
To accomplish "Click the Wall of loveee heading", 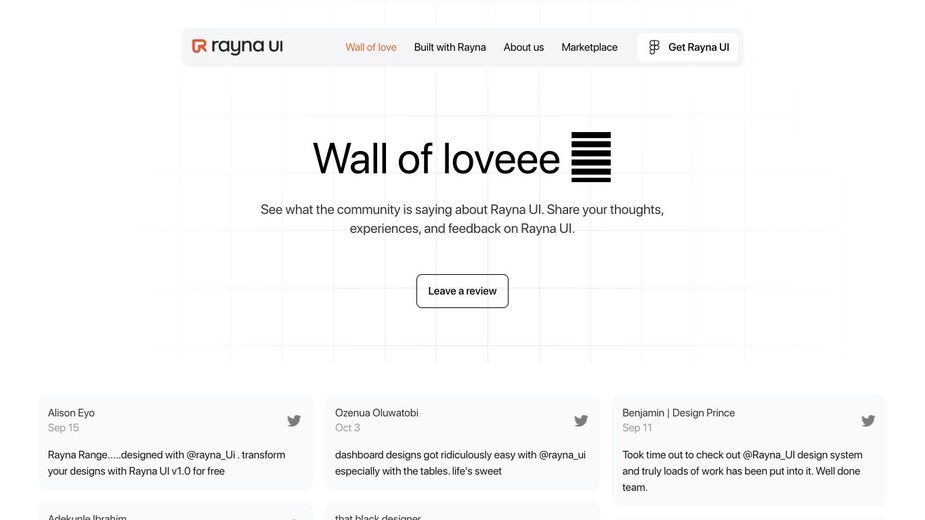I will (x=436, y=158).
